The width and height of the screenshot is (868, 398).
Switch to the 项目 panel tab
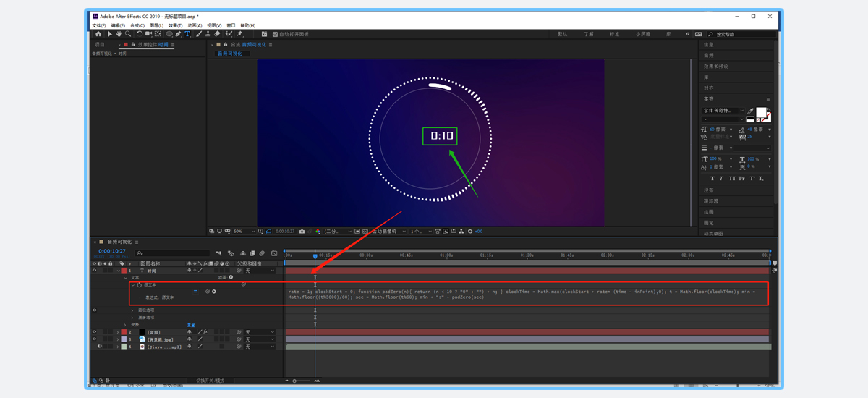(x=100, y=45)
